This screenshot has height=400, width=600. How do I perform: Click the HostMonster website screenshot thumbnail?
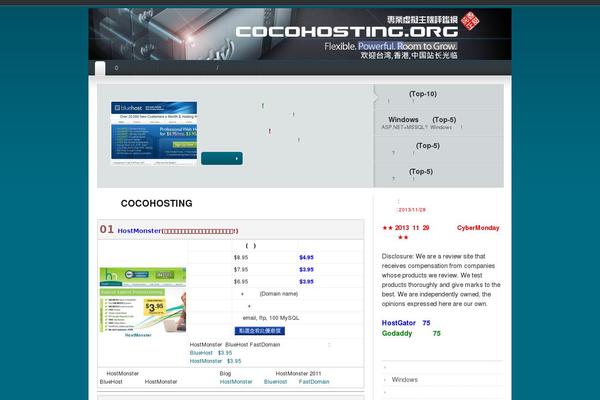pyautogui.click(x=143, y=300)
